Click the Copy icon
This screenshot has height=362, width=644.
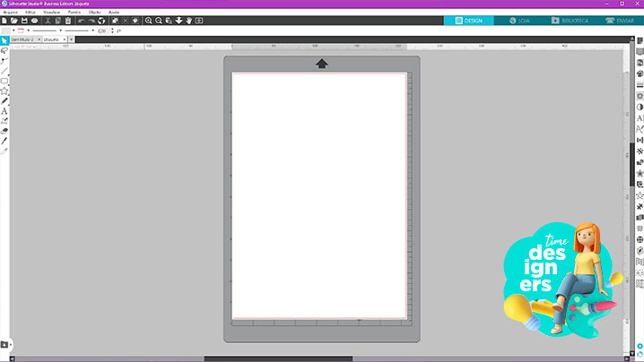pyautogui.click(x=58, y=21)
